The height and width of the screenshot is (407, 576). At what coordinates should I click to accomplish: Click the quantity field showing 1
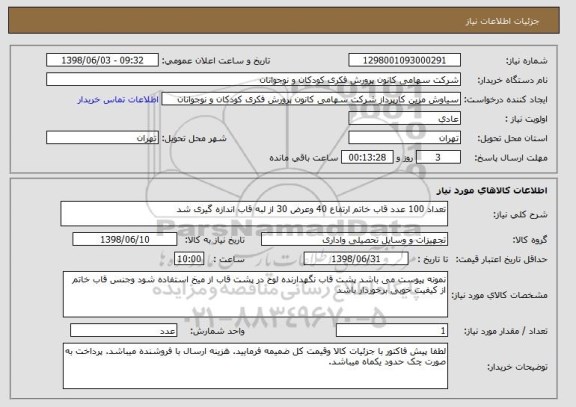[x=392, y=331]
